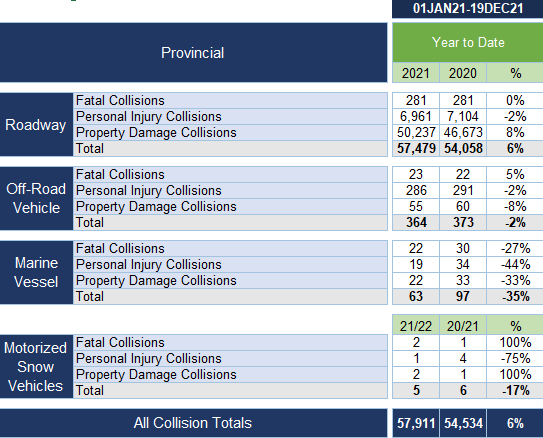The image size is (543, 438).
Task: Select grand total 57,911
Action: (x=416, y=423)
